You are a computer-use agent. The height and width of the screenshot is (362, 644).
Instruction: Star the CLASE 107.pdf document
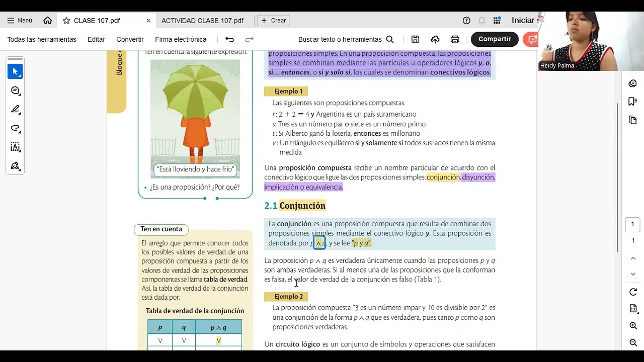pyautogui.click(x=66, y=21)
